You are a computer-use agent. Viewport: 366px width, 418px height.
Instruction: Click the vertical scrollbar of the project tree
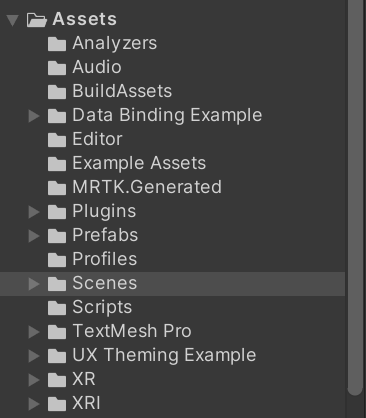(355, 197)
